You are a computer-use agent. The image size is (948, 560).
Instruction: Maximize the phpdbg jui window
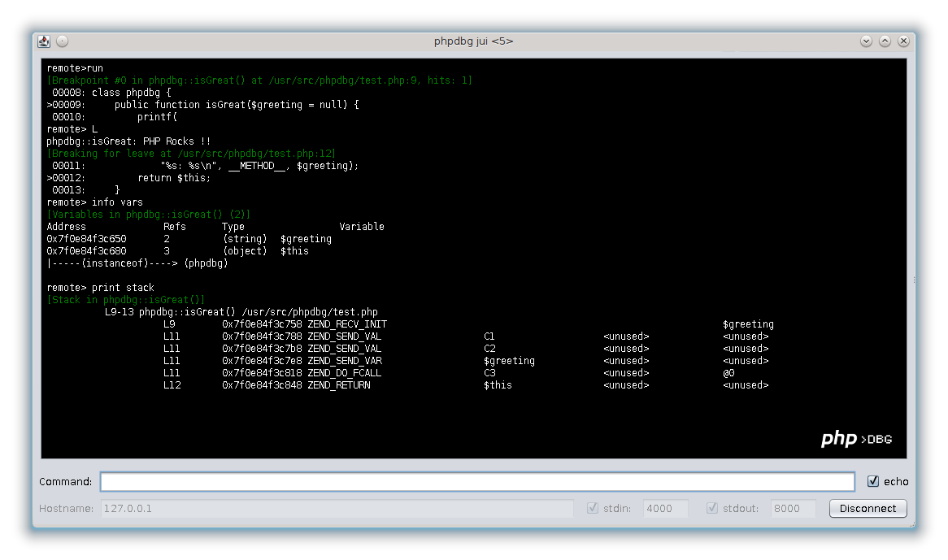pos(885,41)
